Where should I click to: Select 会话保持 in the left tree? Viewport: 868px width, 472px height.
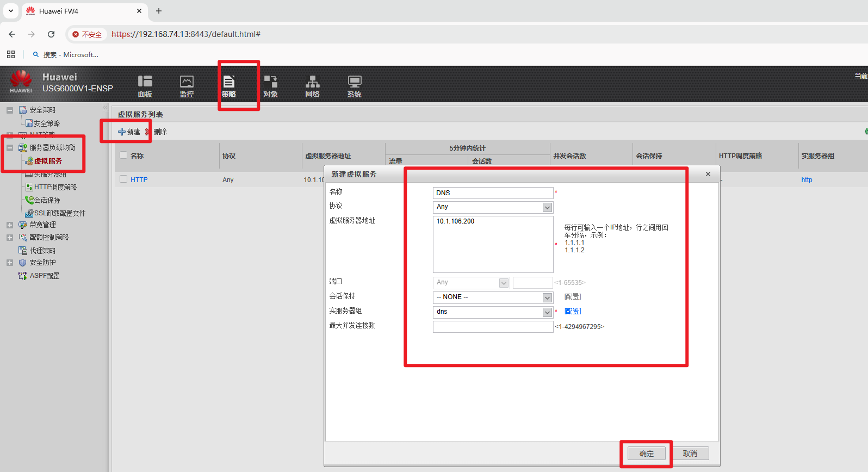pyautogui.click(x=47, y=200)
